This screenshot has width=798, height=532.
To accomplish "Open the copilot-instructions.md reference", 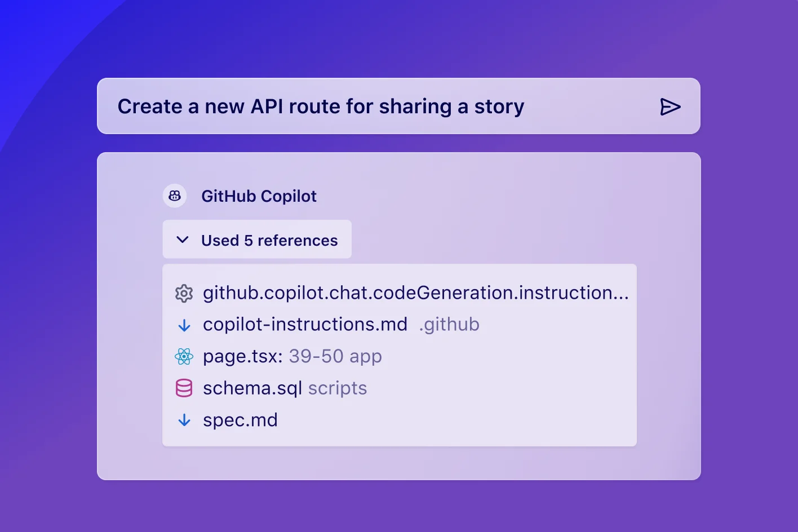I will tap(305, 325).
